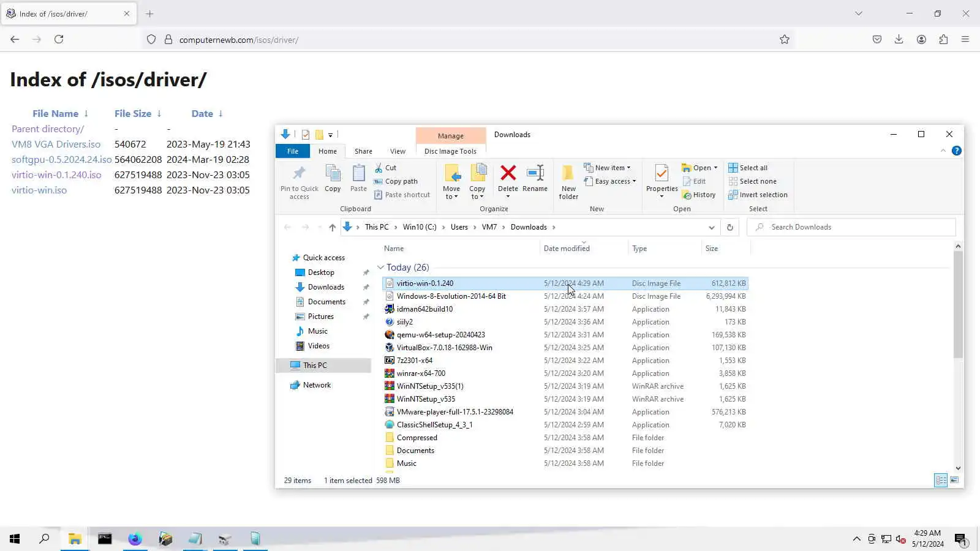This screenshot has height=551, width=980.
Task: Download softgpu-0.5.2024.24.iso link
Action: [x=61, y=160]
